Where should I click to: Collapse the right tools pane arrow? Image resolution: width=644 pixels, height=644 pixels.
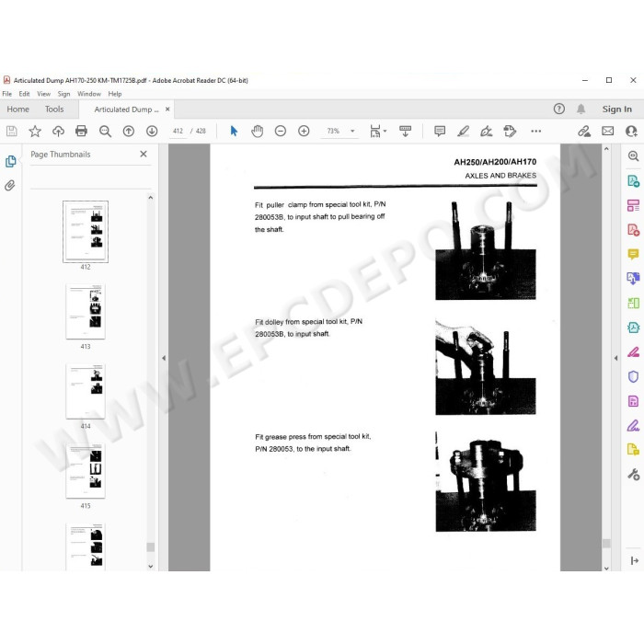tap(615, 358)
